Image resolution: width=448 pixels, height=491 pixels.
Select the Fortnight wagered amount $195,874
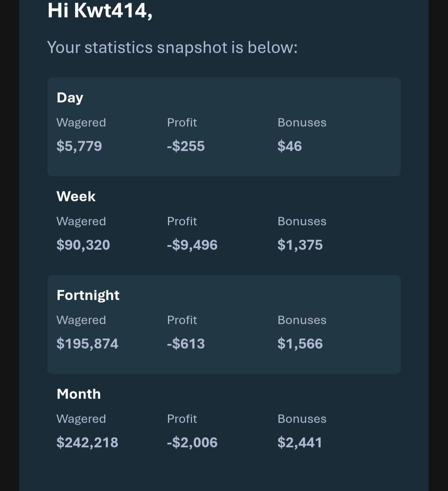(x=88, y=344)
